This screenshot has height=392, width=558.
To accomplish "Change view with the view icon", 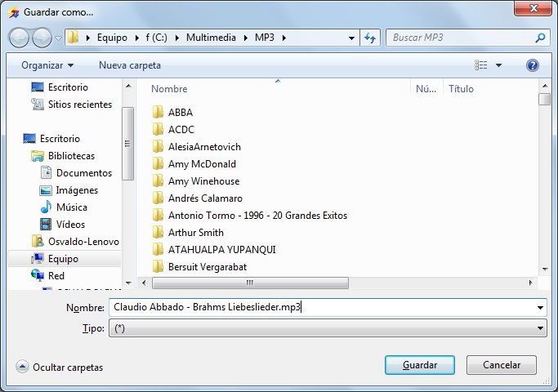I will coord(480,65).
